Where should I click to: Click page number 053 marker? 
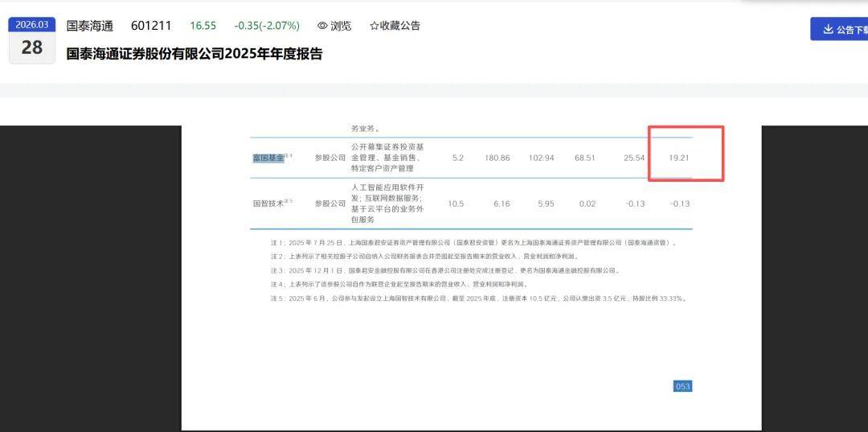coord(682,386)
